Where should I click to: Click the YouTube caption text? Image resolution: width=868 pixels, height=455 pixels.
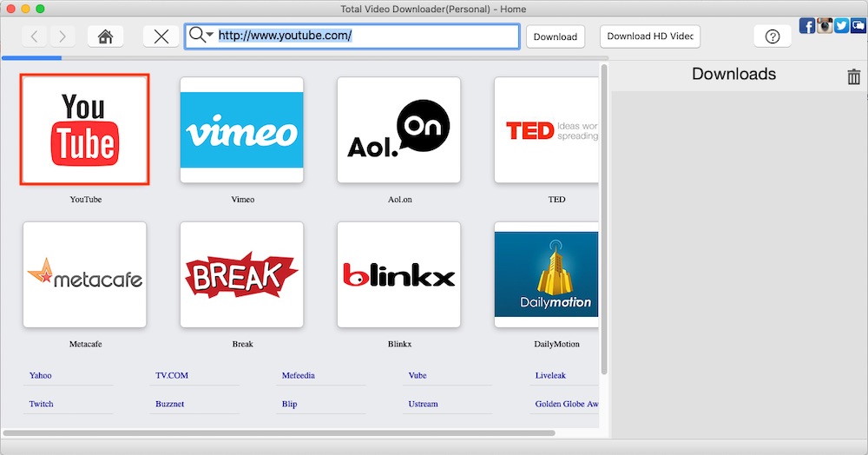86,199
